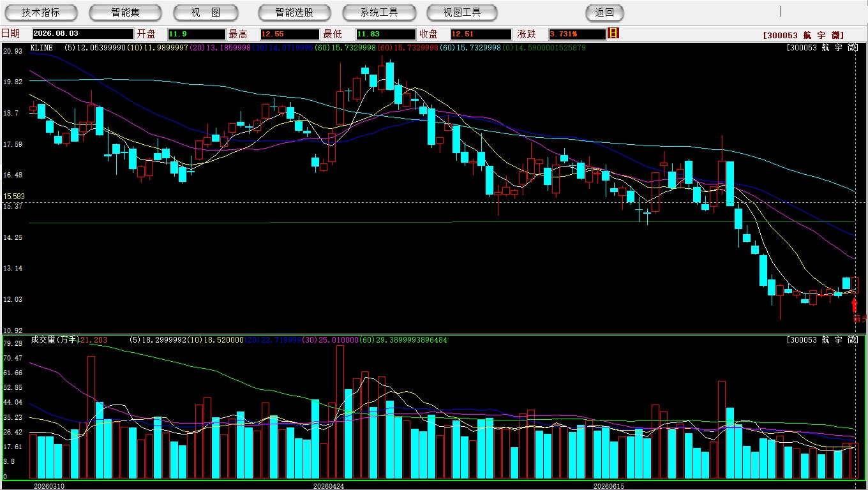Click the 20260615 date axis label
868x490 pixels.
609,486
